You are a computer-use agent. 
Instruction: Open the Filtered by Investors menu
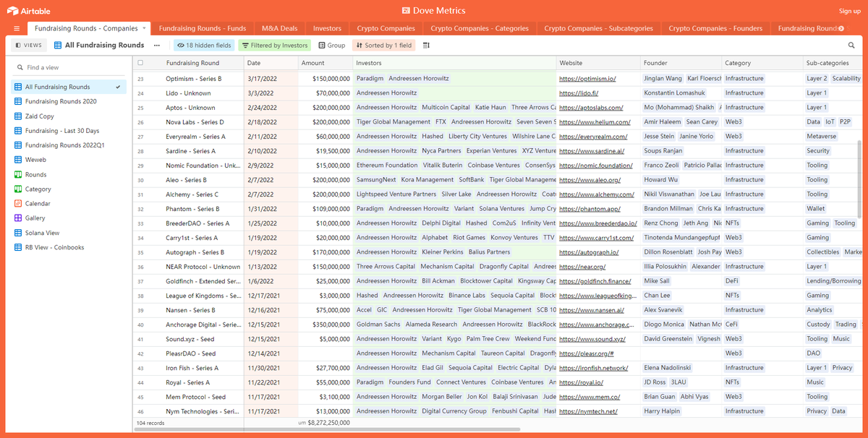point(275,45)
